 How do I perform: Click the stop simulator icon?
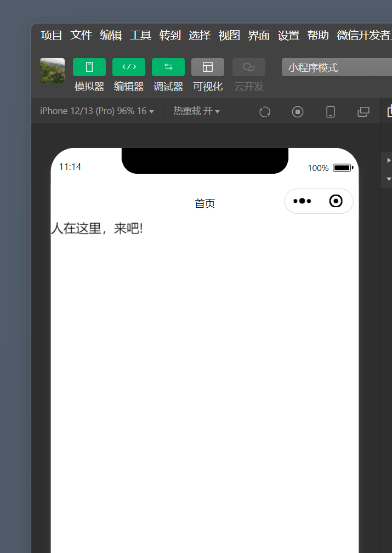(x=298, y=112)
